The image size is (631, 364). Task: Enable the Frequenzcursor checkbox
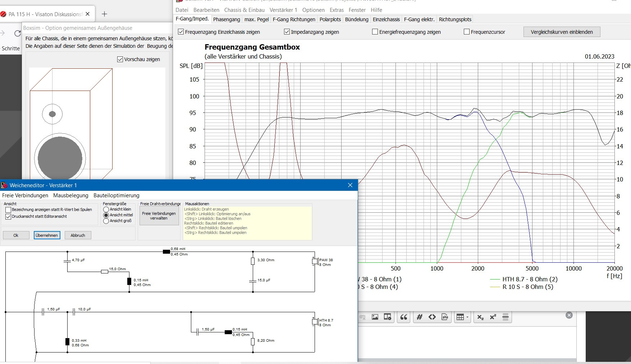(467, 32)
